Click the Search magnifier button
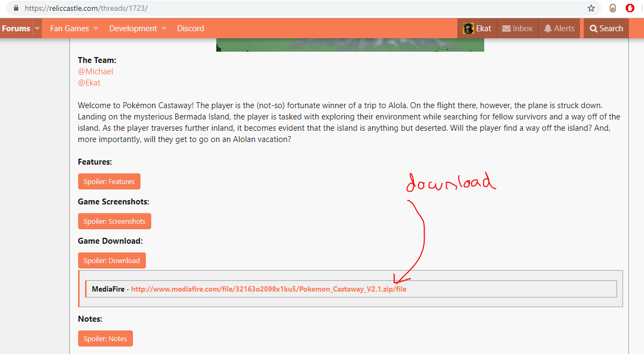 [x=606, y=29]
